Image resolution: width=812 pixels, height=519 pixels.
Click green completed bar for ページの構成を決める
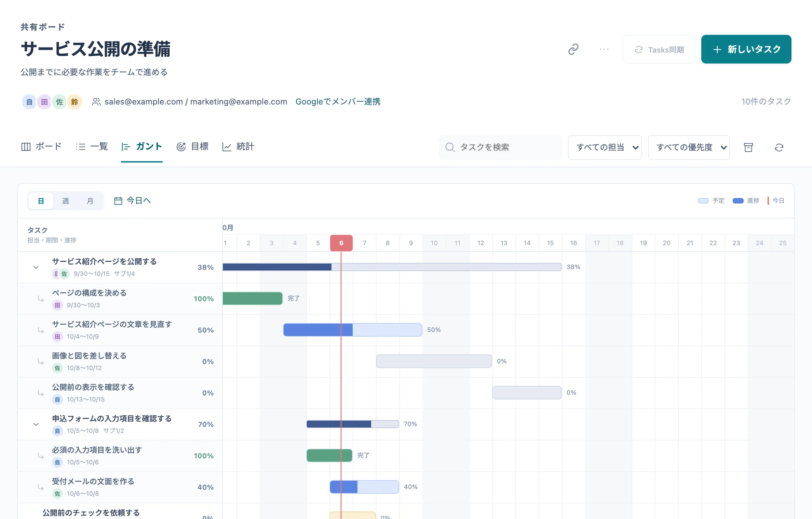[x=253, y=298]
